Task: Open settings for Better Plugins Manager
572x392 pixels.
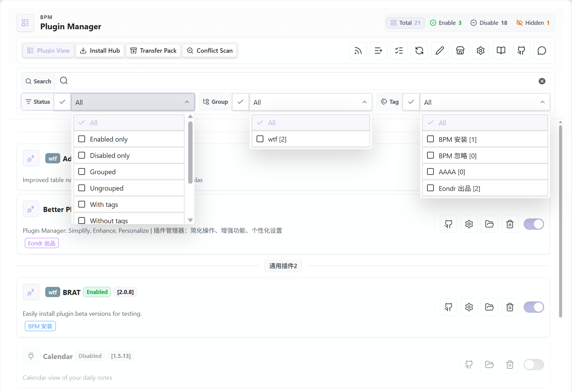Action: tap(469, 224)
